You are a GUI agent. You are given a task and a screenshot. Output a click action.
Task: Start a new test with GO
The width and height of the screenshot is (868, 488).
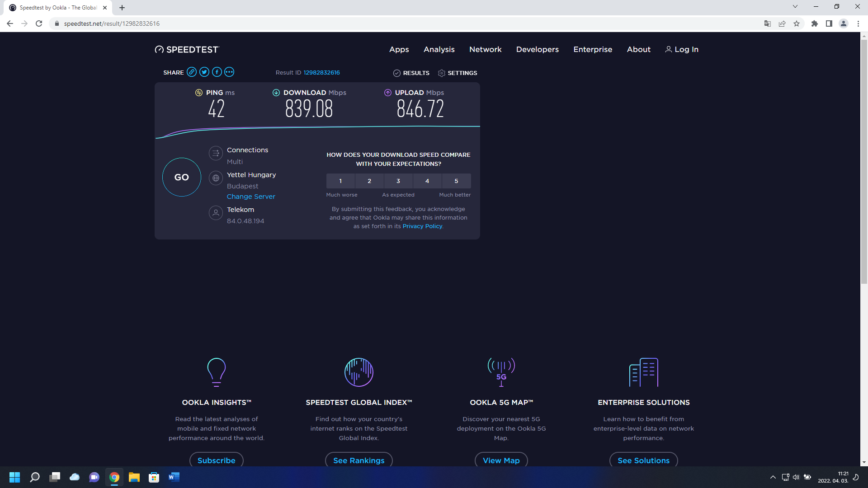pos(182,177)
